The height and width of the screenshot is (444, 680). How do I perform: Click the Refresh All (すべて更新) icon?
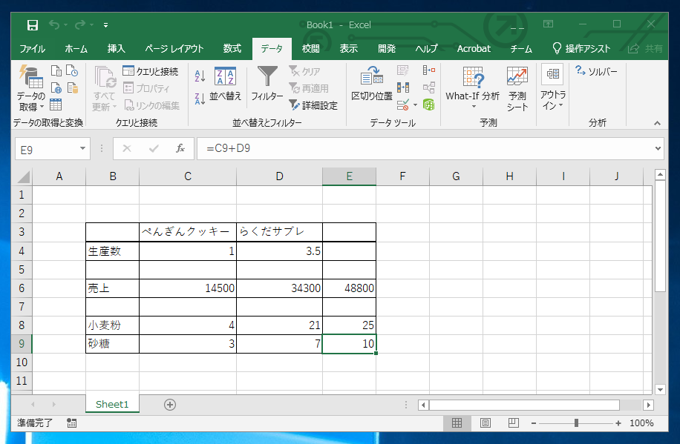coord(105,88)
